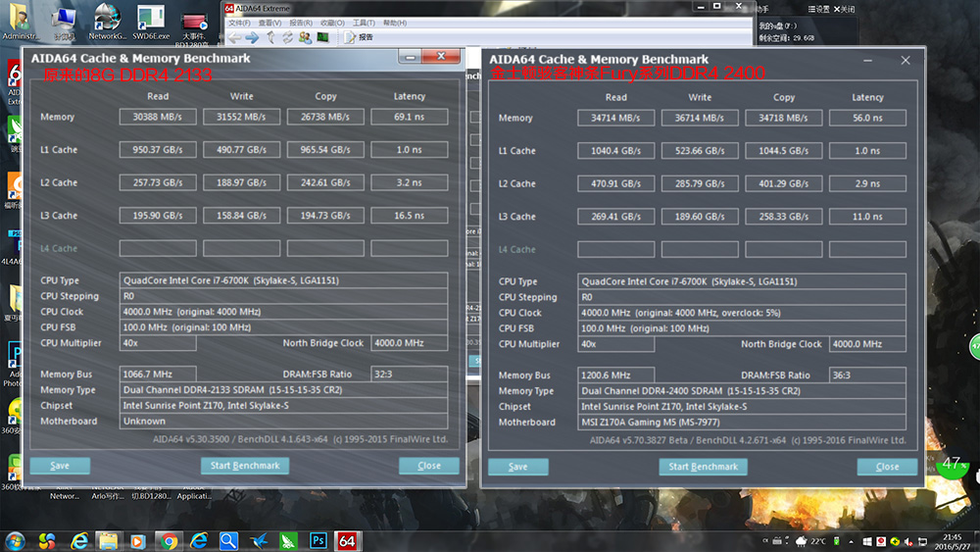Viewport: 980px width, 552px height.
Task: Click the report button in AIDA64 toolbar
Action: coord(358,37)
